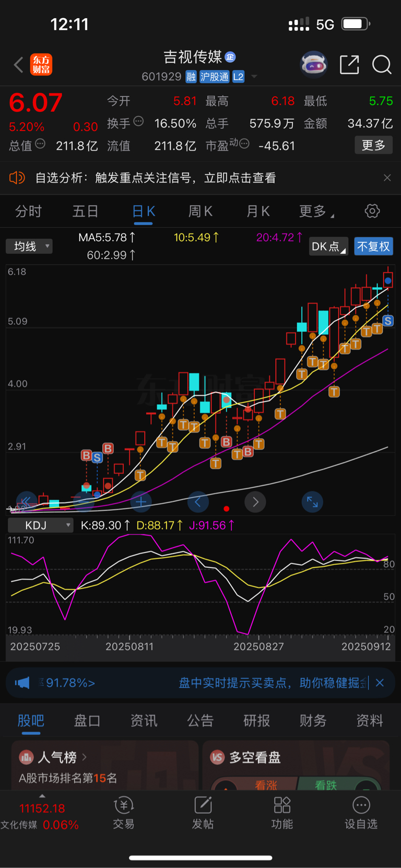
Task: Tap the S sell marker near 5.09
Action: point(388,321)
